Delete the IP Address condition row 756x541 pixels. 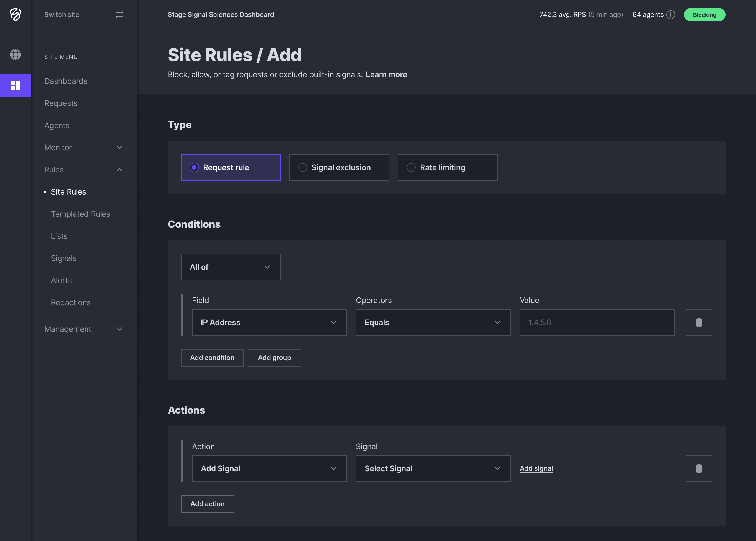tap(699, 322)
